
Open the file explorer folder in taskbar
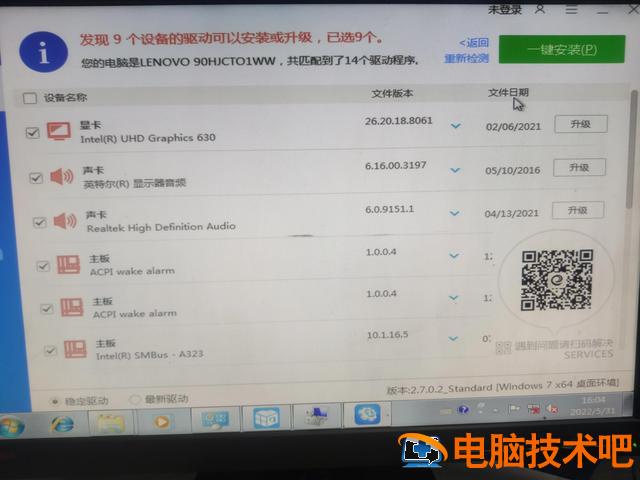(111, 422)
